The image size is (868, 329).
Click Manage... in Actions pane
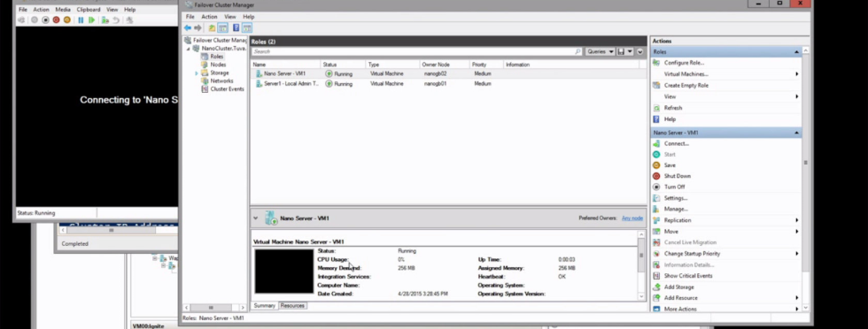click(x=675, y=209)
